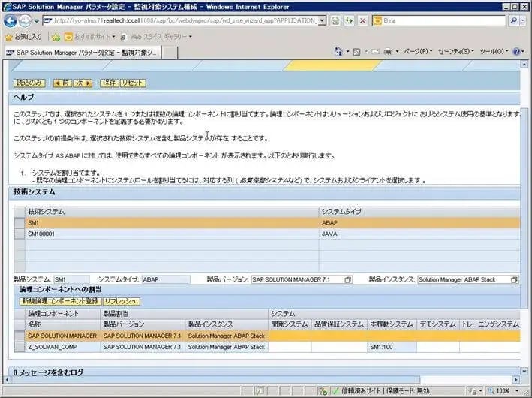The width and height of the screenshot is (532, 398).
Task: Open the ツール(O) menu
Action: pos(494,51)
